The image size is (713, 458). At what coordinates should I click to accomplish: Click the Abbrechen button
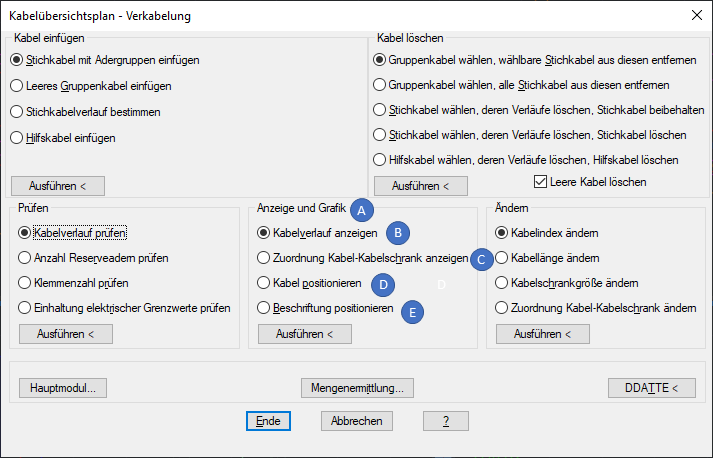(357, 421)
